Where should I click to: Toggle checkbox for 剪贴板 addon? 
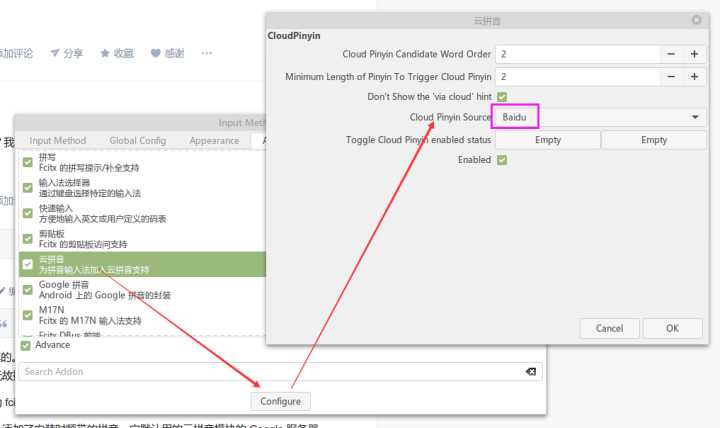pyautogui.click(x=28, y=238)
